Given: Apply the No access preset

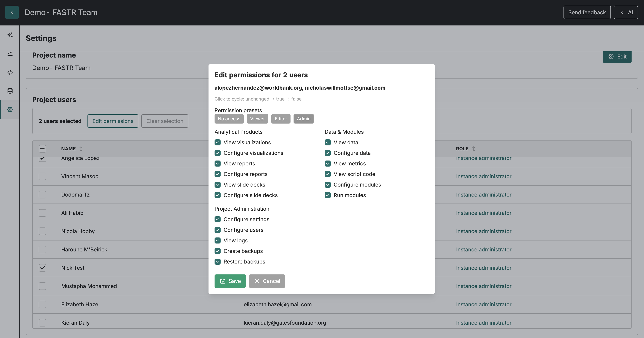Looking at the screenshot, I should [x=229, y=119].
